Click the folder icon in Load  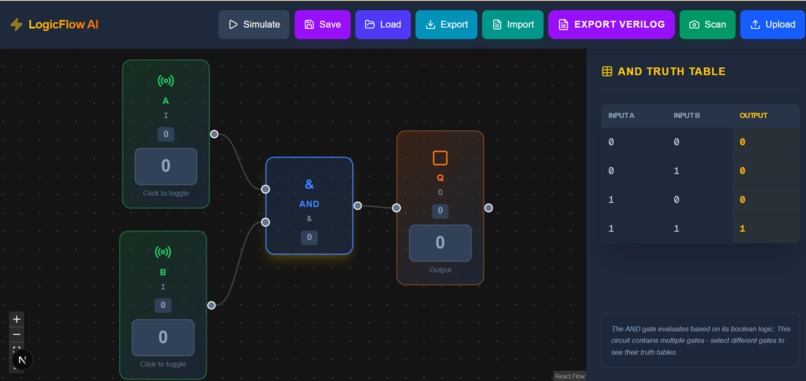tap(370, 25)
